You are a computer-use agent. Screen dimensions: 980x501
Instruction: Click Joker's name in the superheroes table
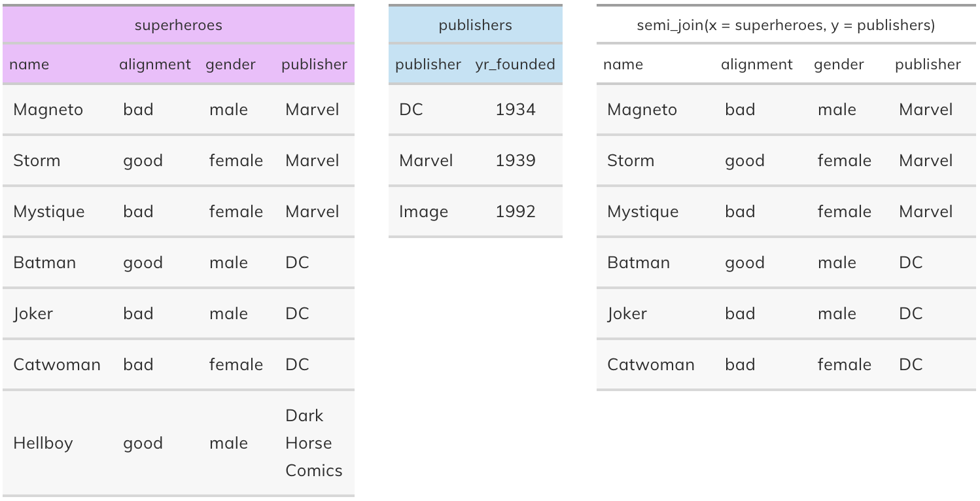point(33,313)
